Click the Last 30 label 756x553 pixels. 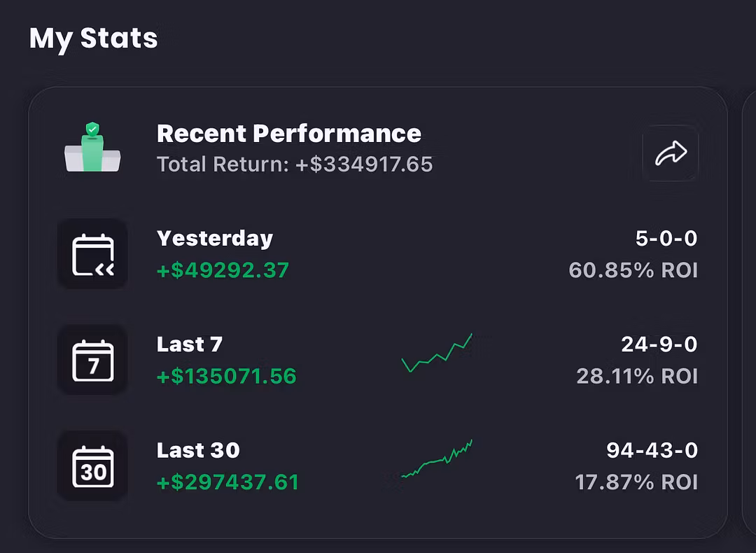coord(198,450)
